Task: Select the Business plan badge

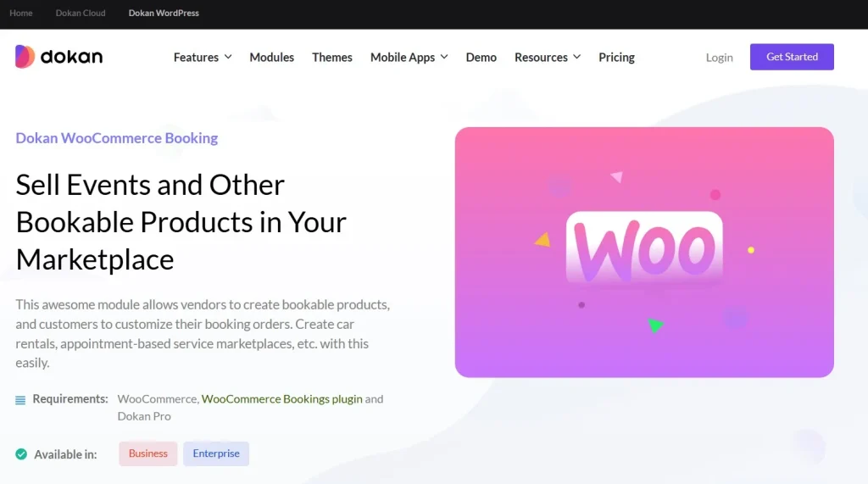Action: pos(148,453)
